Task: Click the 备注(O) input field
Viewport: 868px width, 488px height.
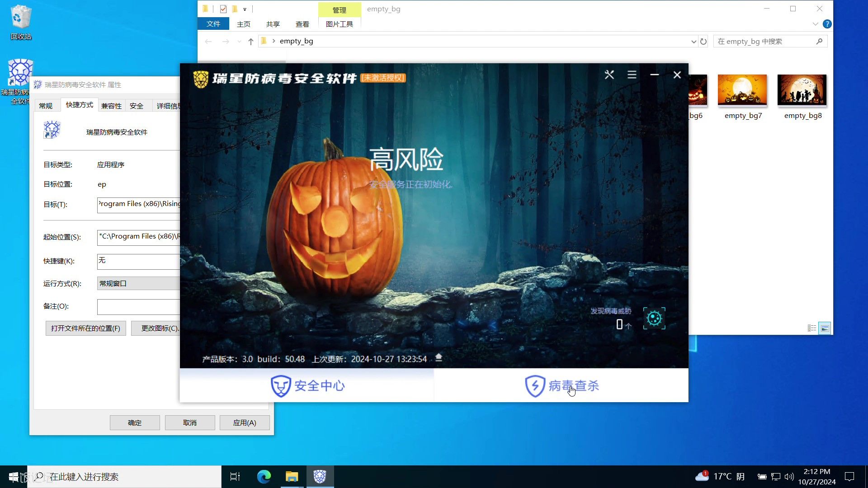Action: pos(138,307)
